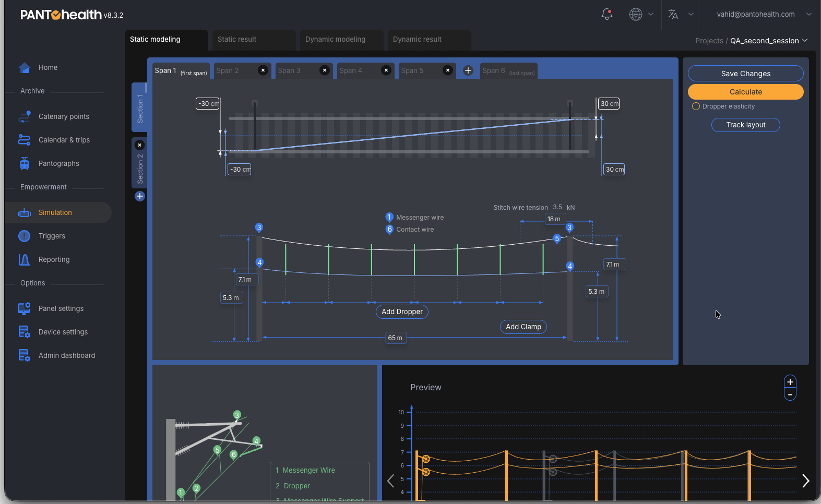Zoom out the Preview chart
Screen dimensions: 821x504
[790, 395]
